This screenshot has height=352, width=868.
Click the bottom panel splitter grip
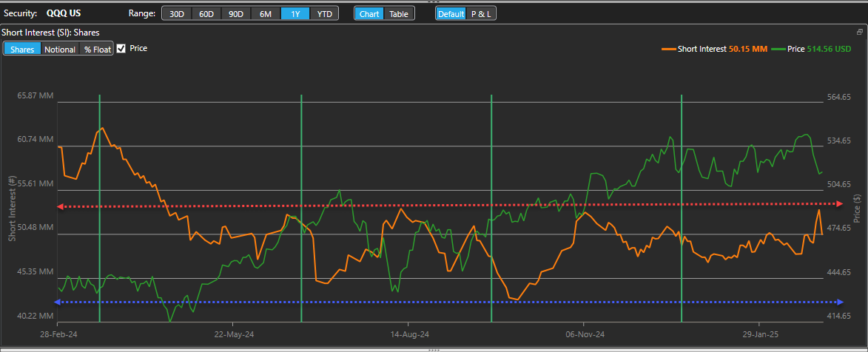[x=434, y=350]
